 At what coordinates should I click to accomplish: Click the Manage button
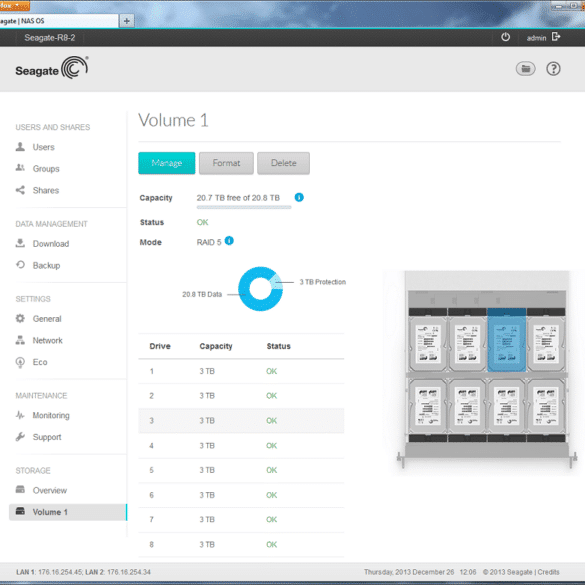click(x=167, y=163)
